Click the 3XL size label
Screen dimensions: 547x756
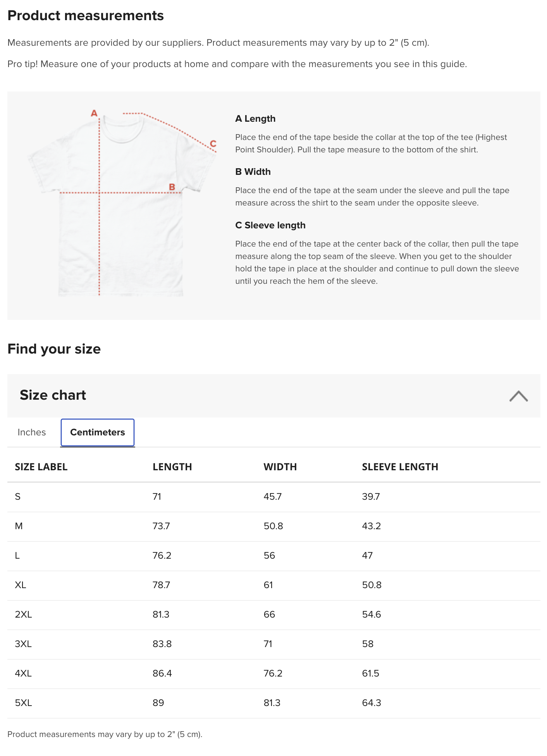(x=23, y=644)
